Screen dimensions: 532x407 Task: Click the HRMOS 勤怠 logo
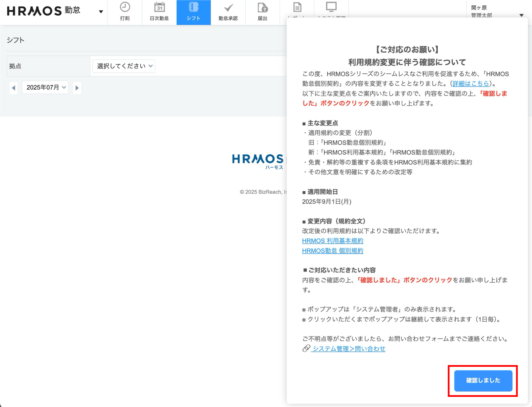43,11
